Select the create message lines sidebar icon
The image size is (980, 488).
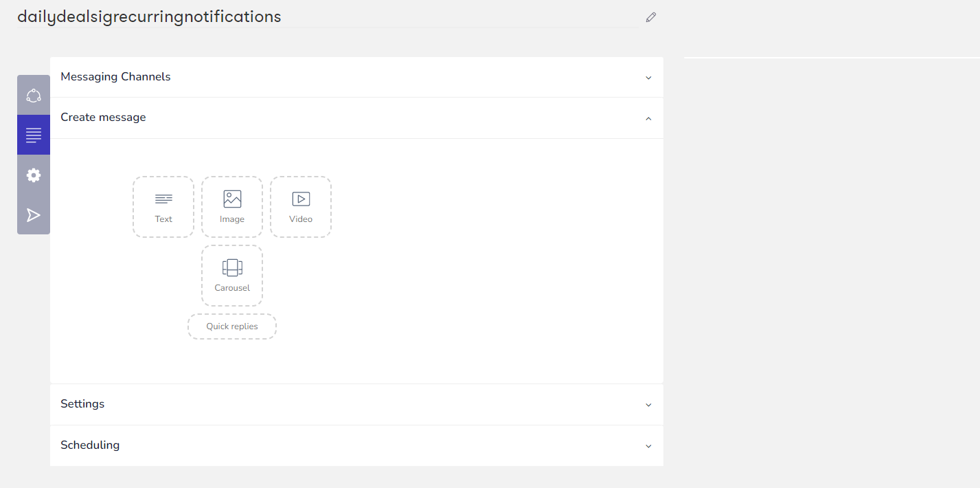click(x=34, y=135)
